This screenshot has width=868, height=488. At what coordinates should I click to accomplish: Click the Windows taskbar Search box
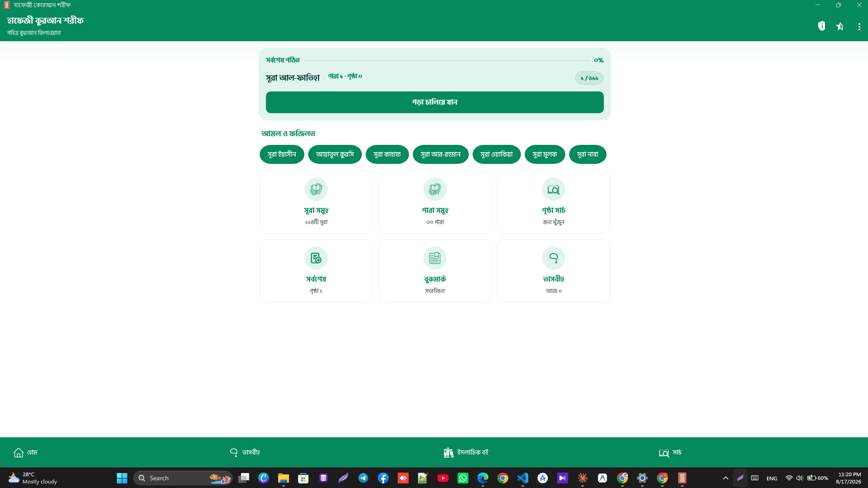pos(183,478)
